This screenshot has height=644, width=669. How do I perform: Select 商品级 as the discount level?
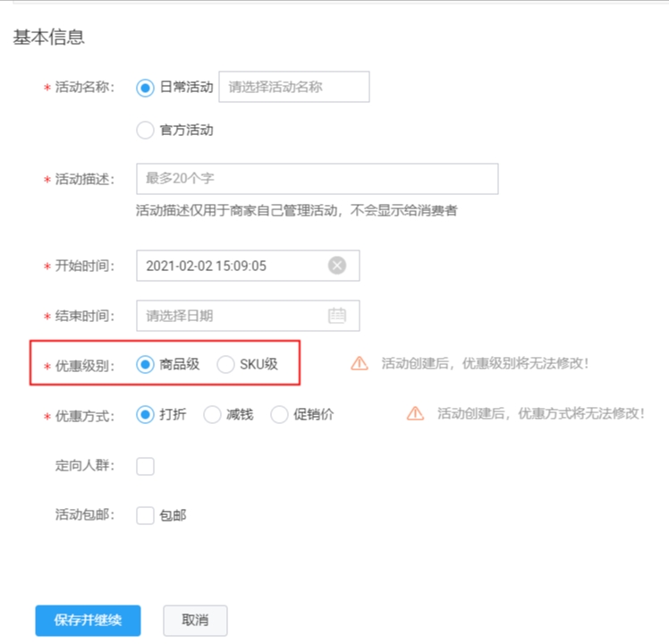pyautogui.click(x=145, y=364)
